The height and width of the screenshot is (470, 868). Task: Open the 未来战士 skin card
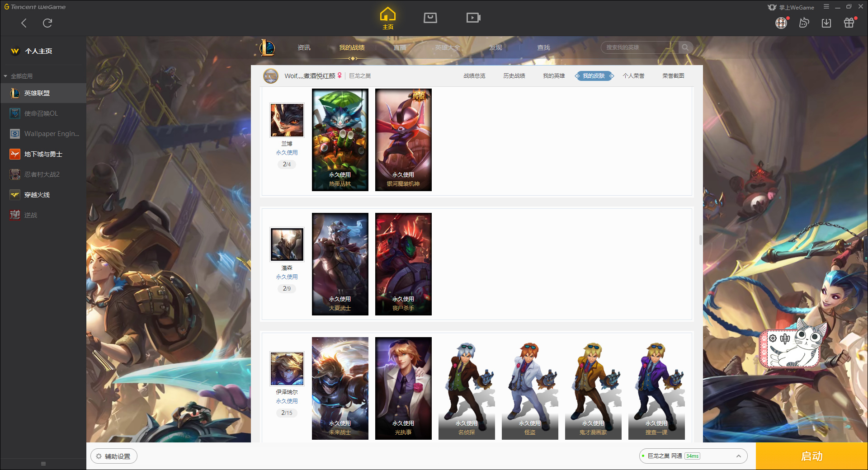(340, 388)
